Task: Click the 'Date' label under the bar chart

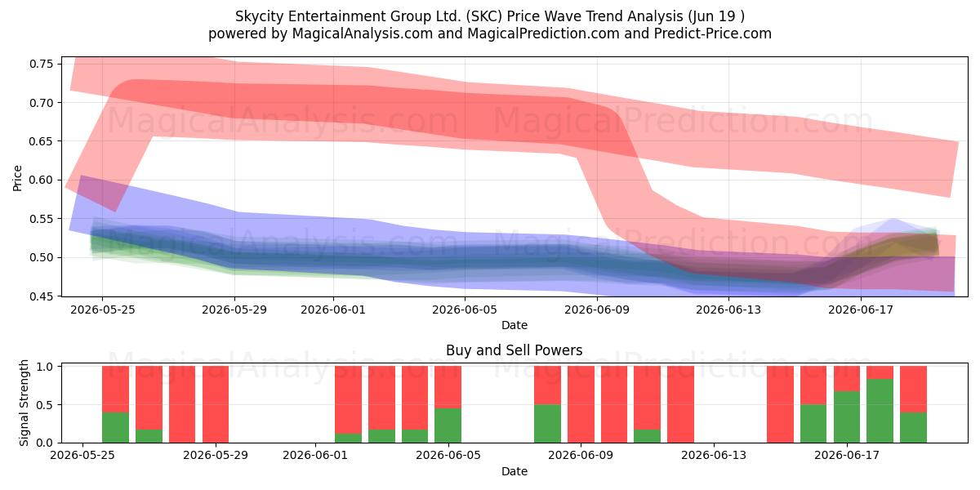Action: [x=514, y=471]
